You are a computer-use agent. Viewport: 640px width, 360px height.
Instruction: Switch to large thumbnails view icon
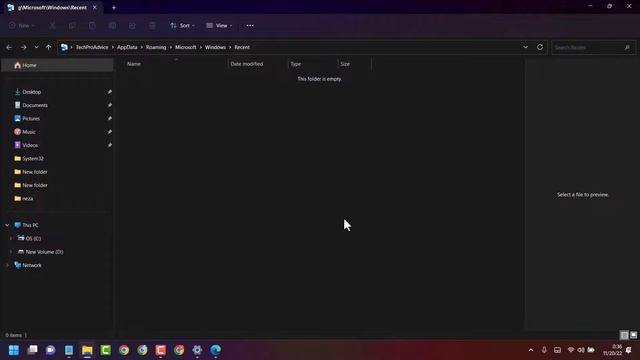(633, 335)
